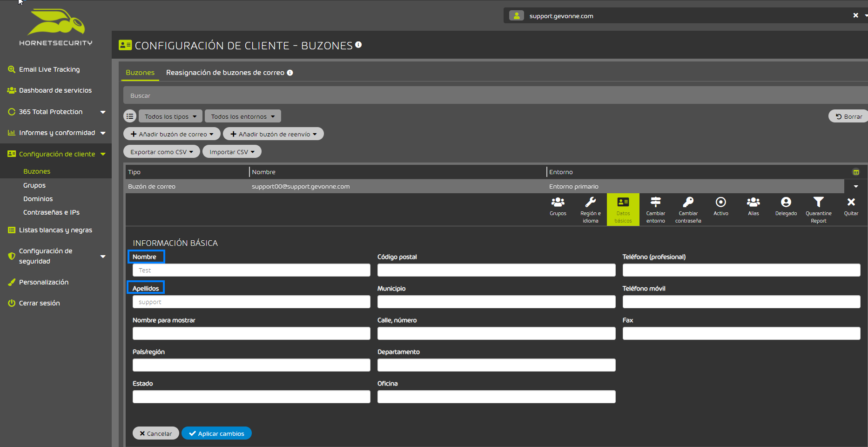Open Grupos under Configuración de cliente
This screenshot has width=868, height=447.
coord(34,185)
